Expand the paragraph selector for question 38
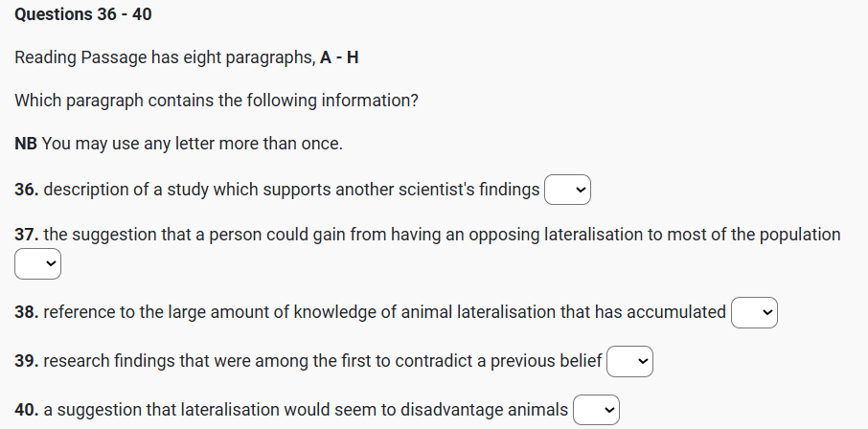The image size is (868, 429). coord(754,312)
